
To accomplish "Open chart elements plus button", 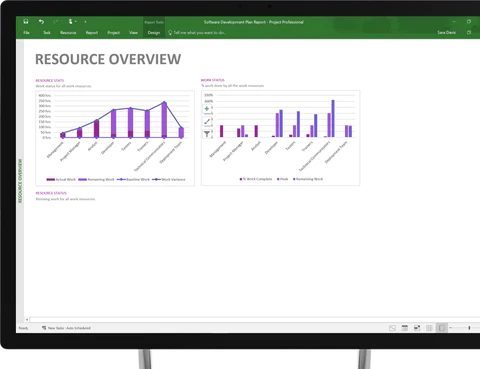I will [x=207, y=109].
